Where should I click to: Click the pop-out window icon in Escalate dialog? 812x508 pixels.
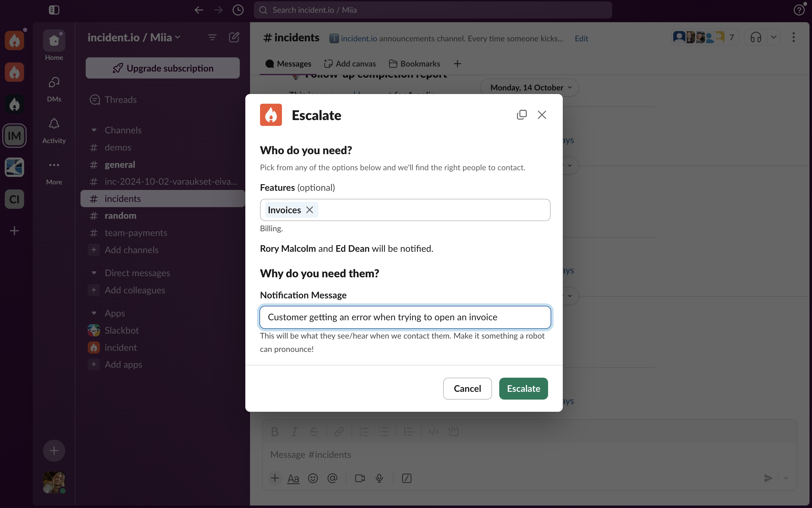pos(521,115)
